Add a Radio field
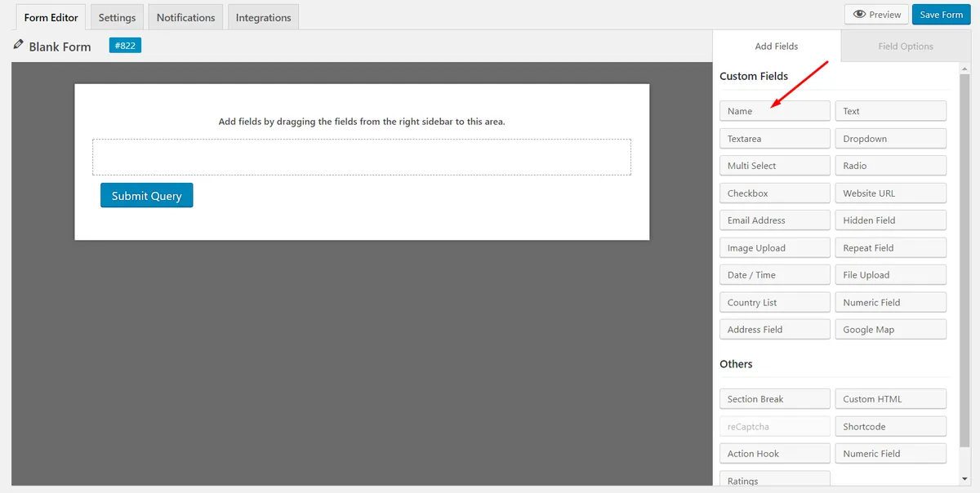Screen dimensions: 980x493 point(890,166)
